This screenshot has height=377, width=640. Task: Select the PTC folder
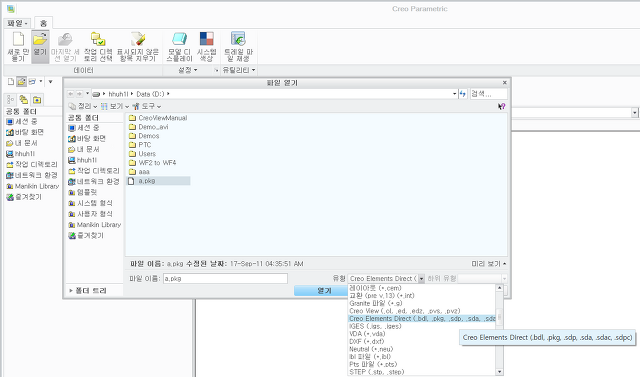click(140, 145)
